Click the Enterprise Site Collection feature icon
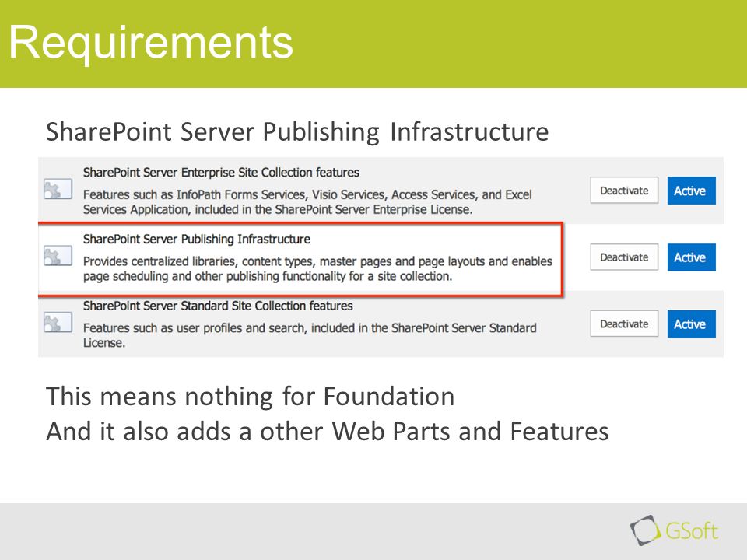Viewport: 747px width, 560px height. [x=58, y=189]
